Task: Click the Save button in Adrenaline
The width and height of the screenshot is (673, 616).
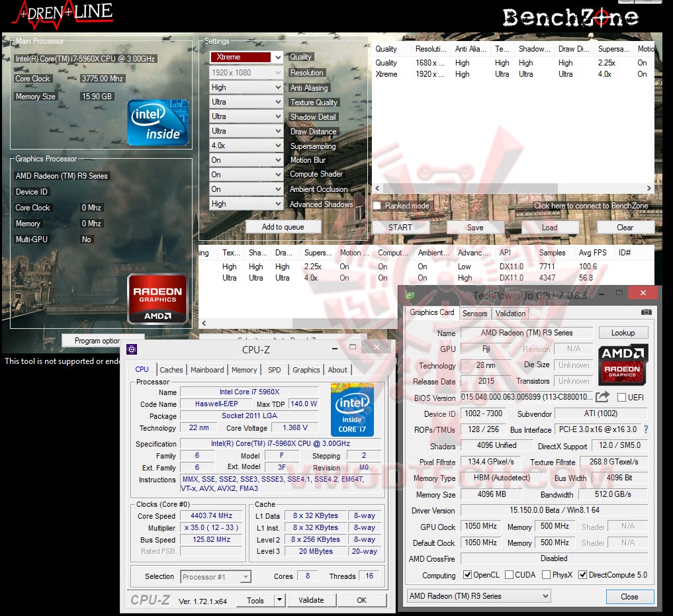Action: (475, 227)
